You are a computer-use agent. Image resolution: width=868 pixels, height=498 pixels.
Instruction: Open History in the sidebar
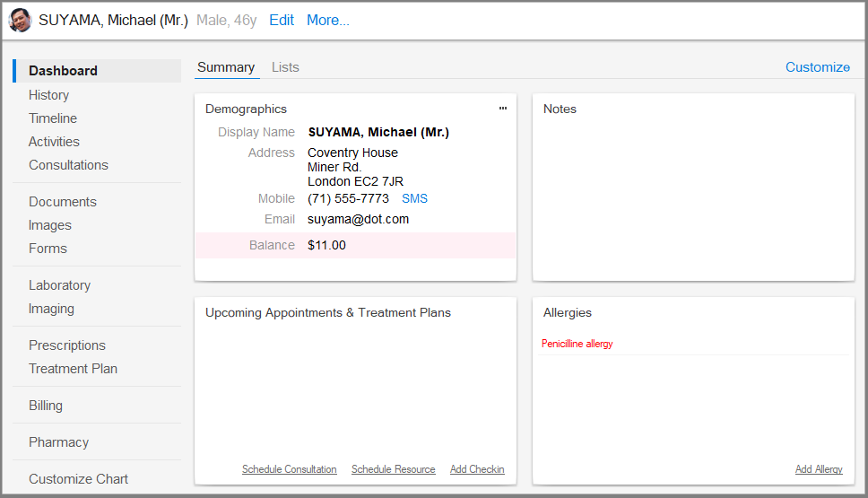48,95
